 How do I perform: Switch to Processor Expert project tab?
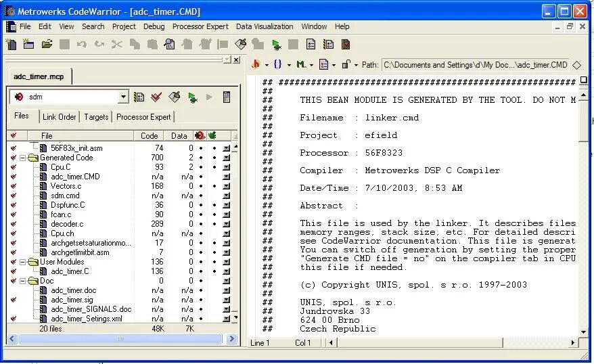point(143,117)
